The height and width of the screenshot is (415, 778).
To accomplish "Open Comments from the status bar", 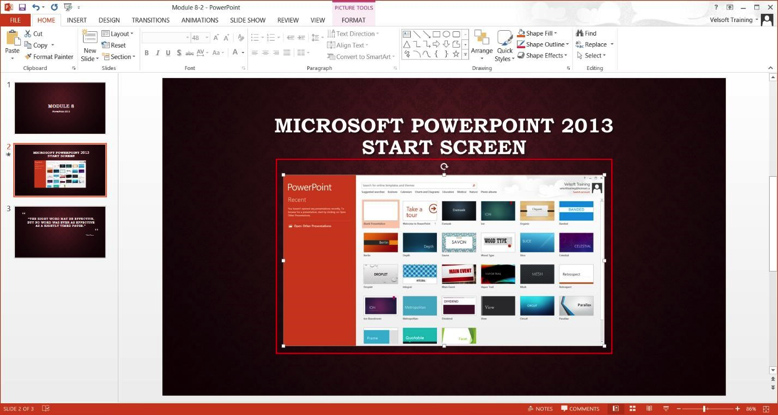I will point(580,409).
